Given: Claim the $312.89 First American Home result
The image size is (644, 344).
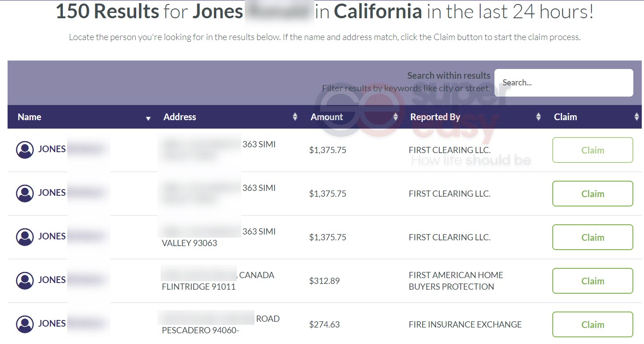Looking at the screenshot, I should tap(593, 281).
